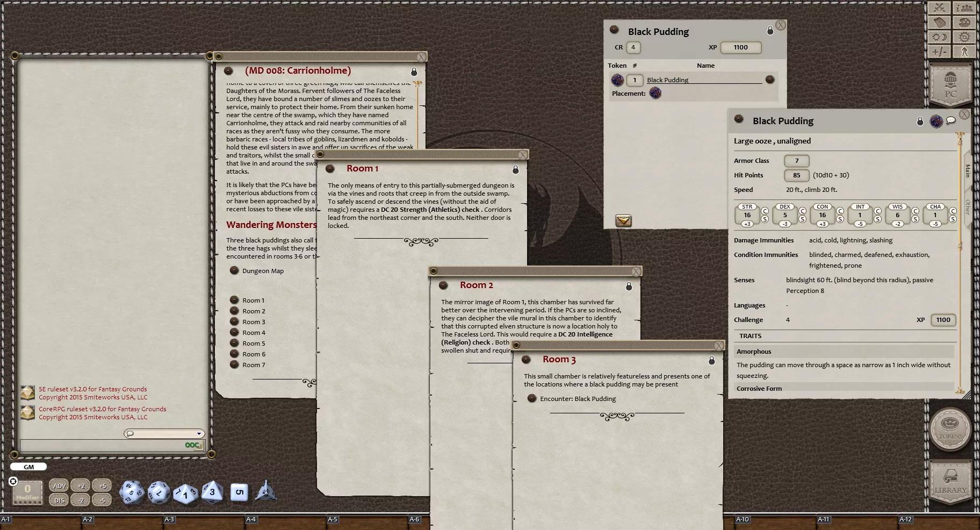Screen dimensions: 980x530
Task: Toggle the DIS disadvantage button
Action: [59, 500]
